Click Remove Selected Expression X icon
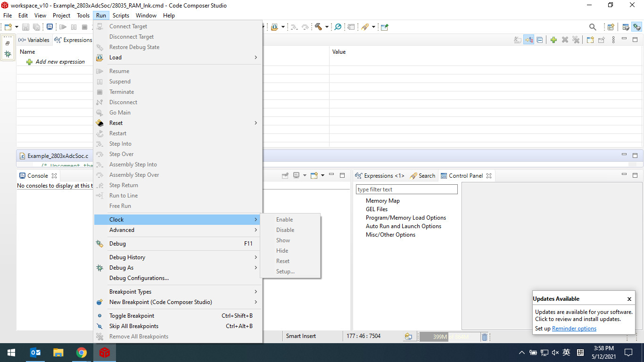This screenshot has width=644, height=362. point(565,40)
